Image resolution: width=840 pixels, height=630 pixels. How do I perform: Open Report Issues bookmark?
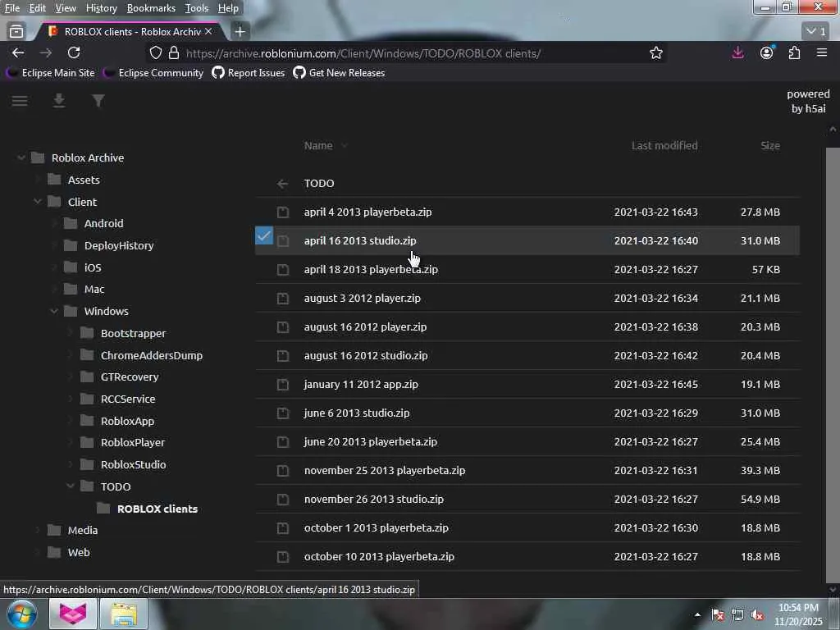pos(249,73)
